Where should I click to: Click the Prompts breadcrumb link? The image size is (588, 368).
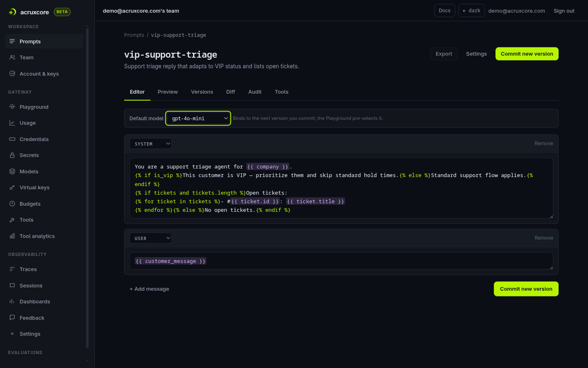coord(134,35)
